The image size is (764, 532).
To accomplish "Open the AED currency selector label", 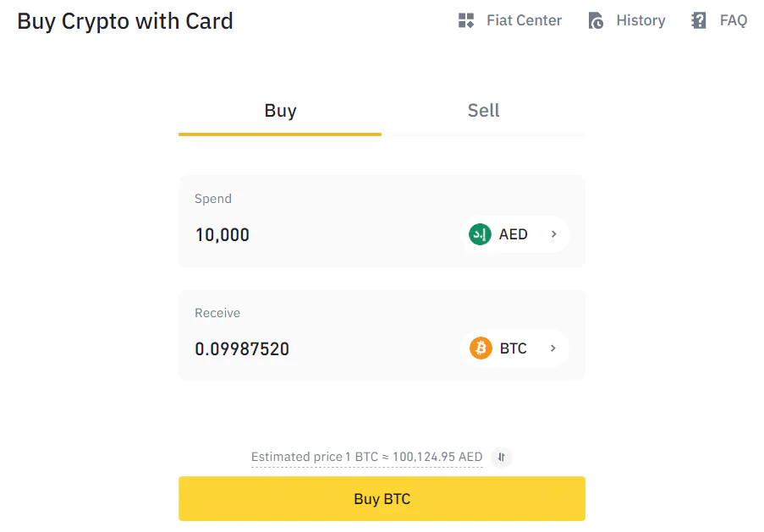I will coord(513,234).
